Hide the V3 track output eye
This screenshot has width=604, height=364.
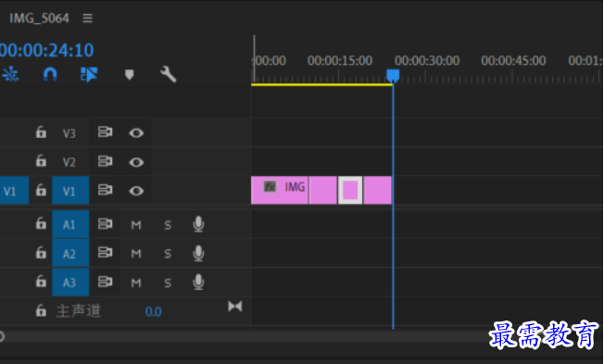click(x=136, y=132)
